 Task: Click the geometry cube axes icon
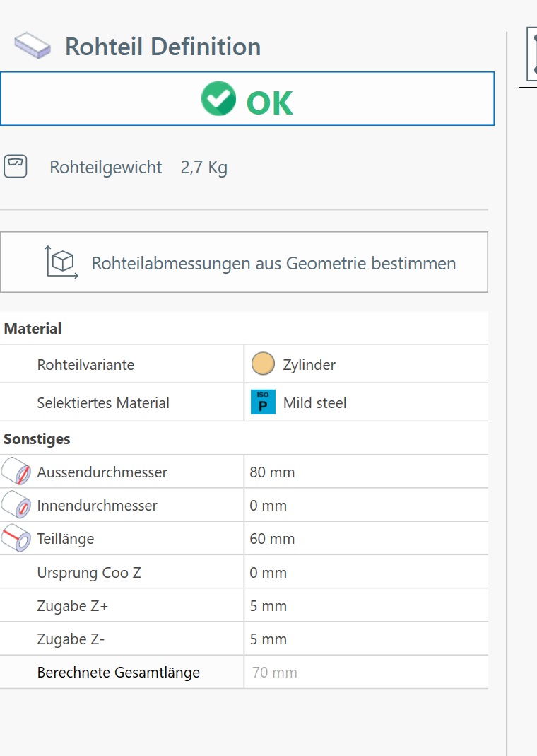point(61,262)
